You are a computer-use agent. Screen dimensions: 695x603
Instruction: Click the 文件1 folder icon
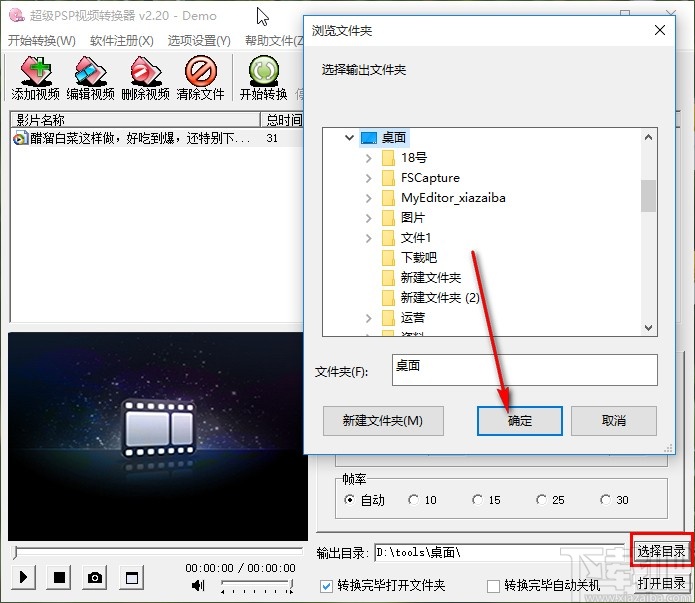coord(388,238)
